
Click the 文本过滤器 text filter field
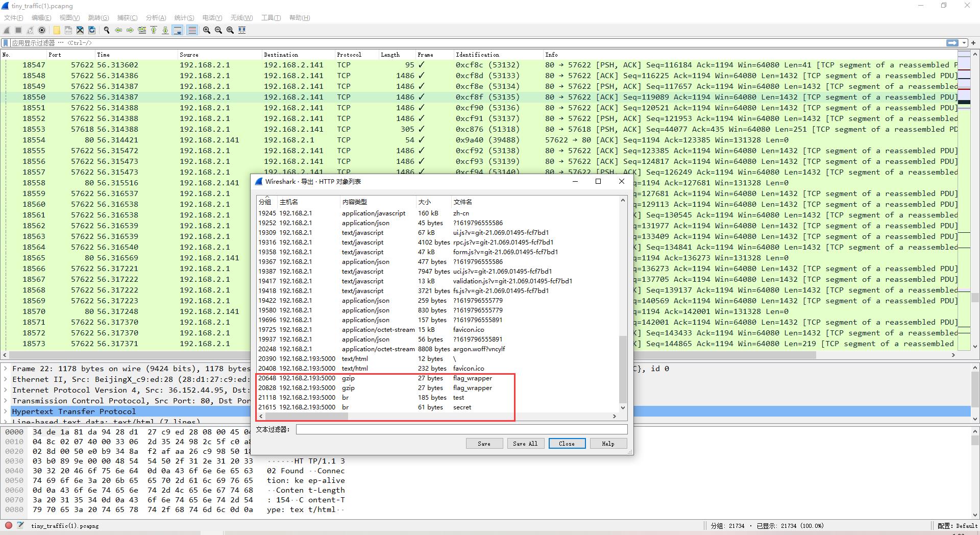point(461,429)
